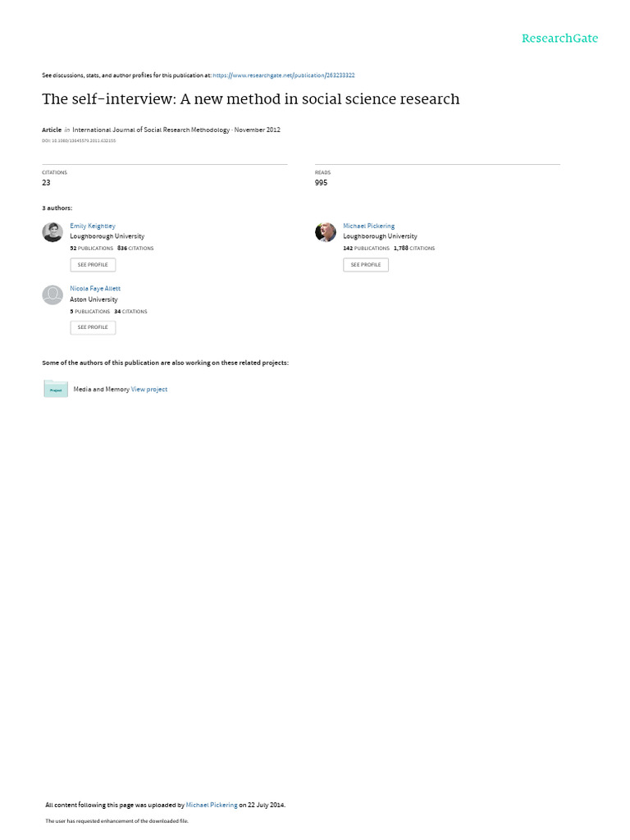Screen dimensions: 630x840
Task: Click the ResearchGate logo
Action: pos(559,39)
